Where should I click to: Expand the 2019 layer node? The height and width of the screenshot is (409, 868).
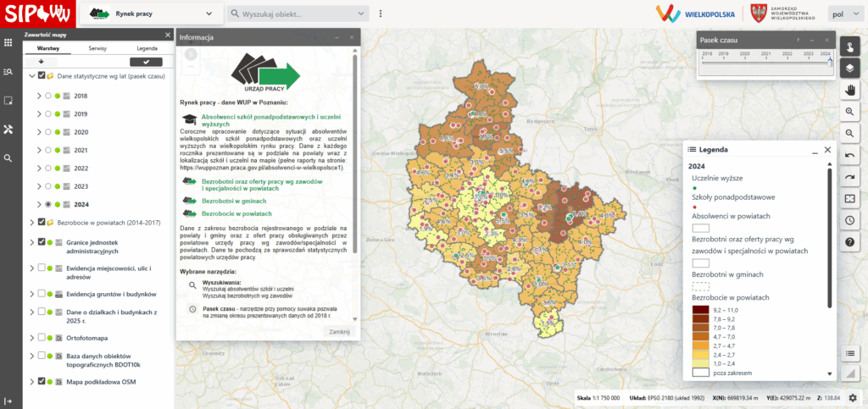39,113
